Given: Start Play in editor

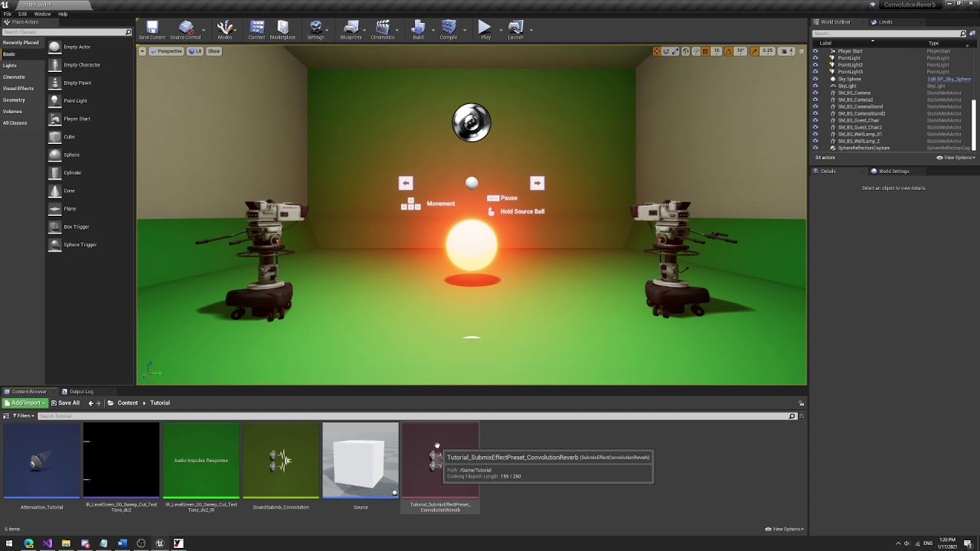Looking at the screenshot, I should pos(485,30).
